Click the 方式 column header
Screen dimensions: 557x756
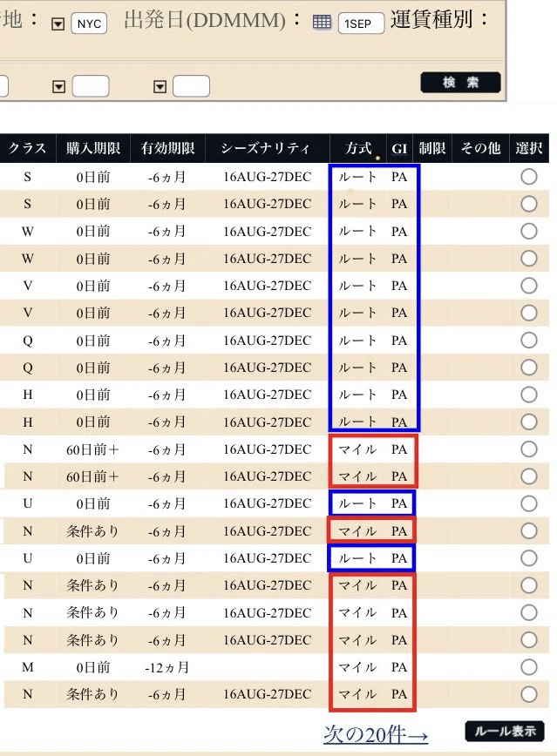click(357, 148)
